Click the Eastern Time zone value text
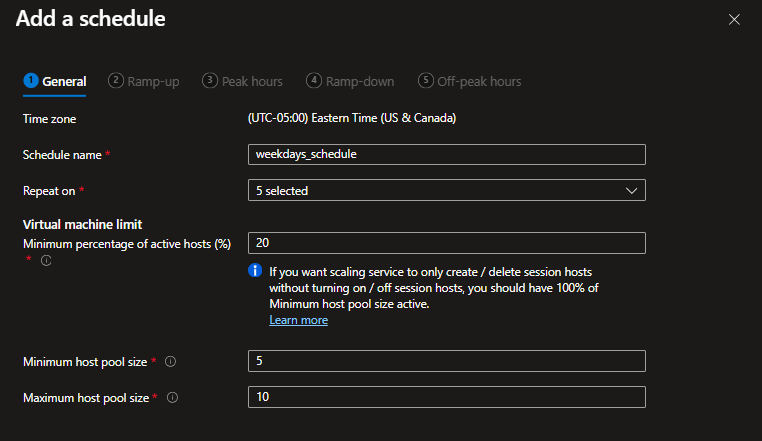 click(x=351, y=119)
